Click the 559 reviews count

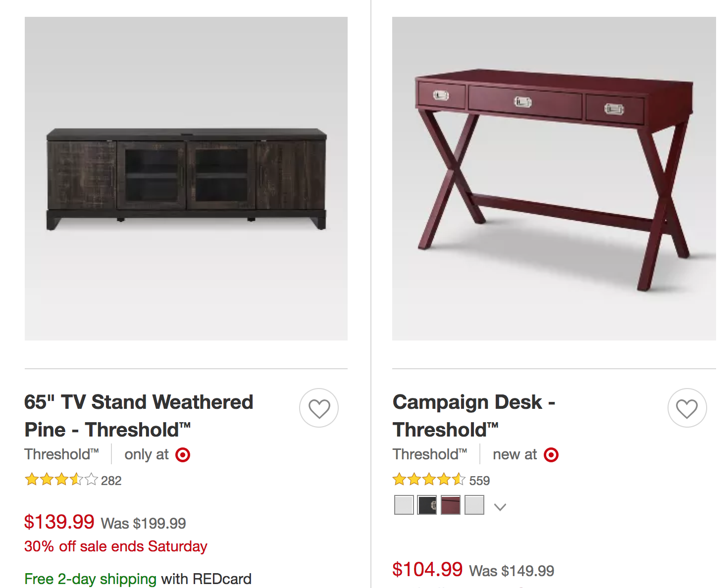pyautogui.click(x=479, y=481)
